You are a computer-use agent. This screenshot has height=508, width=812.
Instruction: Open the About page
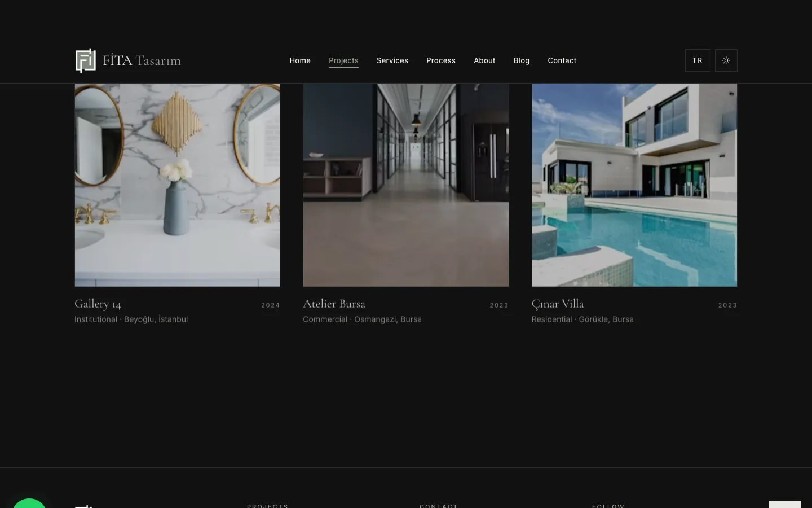coord(484,60)
